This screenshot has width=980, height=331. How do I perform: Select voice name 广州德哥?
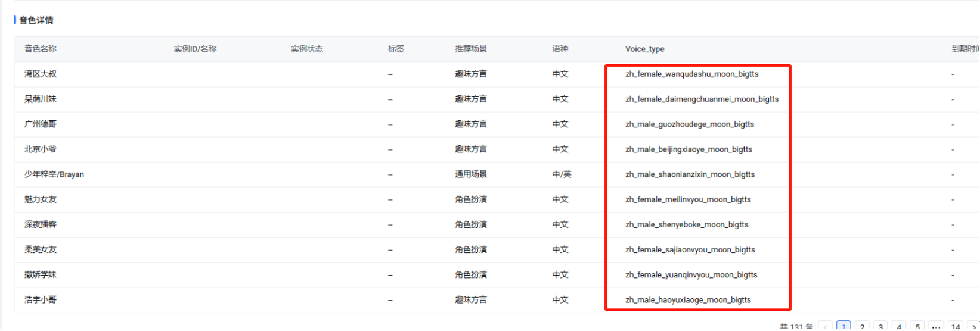coord(41,124)
